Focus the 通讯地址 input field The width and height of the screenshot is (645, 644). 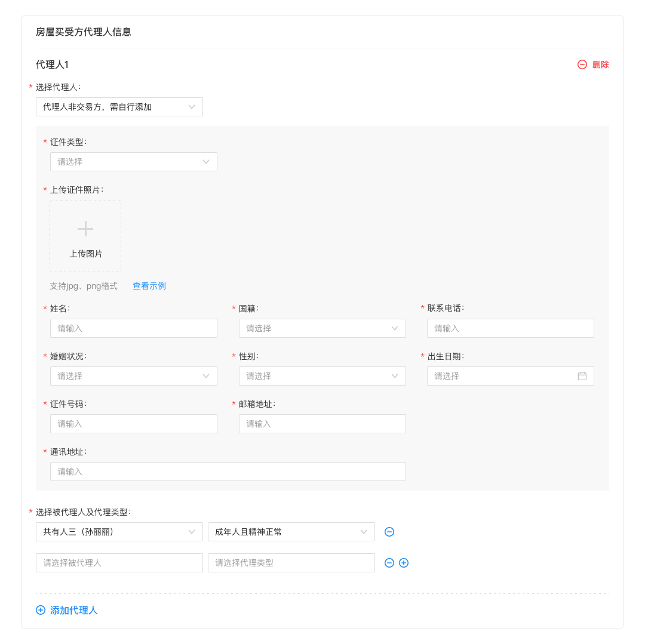[x=228, y=472]
